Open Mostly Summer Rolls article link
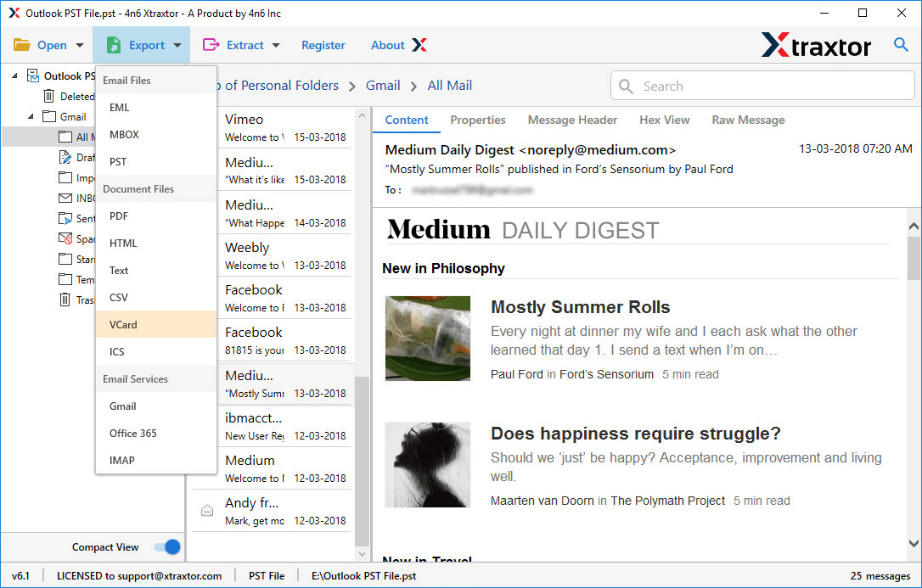922x588 pixels. [x=581, y=307]
